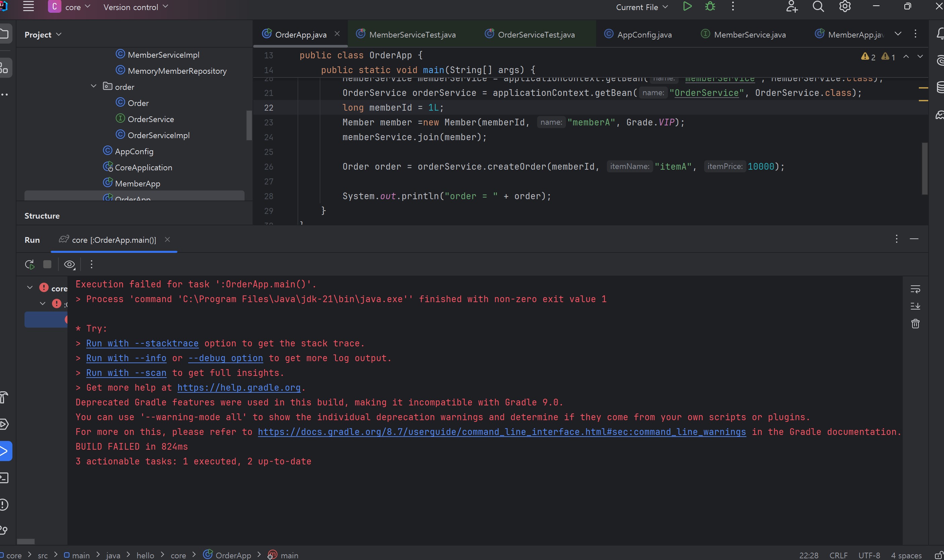Viewport: 944px width, 560px height.
Task: Go to previous highlighted problem arrow
Action: coord(906,57)
